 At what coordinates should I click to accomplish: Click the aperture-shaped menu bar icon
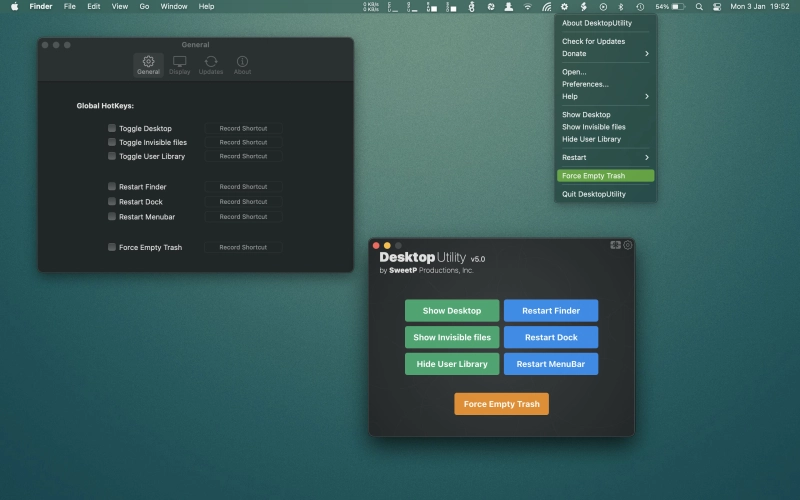coord(491,7)
